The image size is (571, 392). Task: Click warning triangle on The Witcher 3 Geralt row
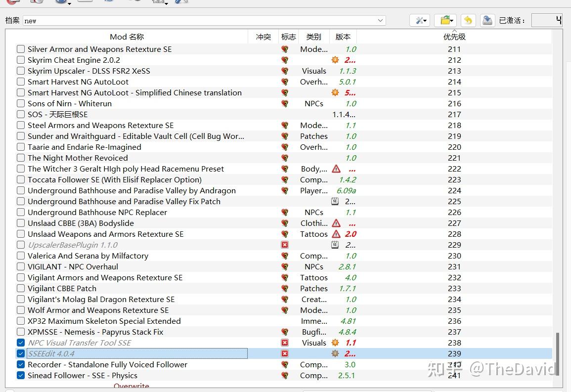336,169
